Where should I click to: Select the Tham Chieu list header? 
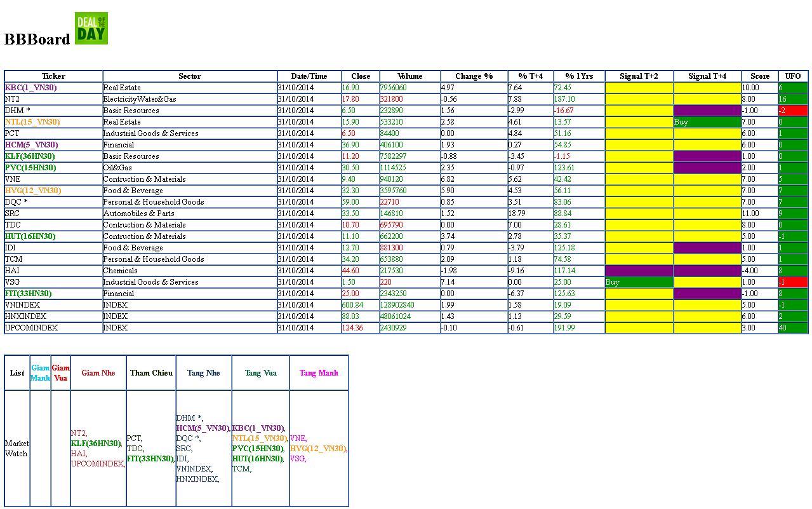point(151,373)
